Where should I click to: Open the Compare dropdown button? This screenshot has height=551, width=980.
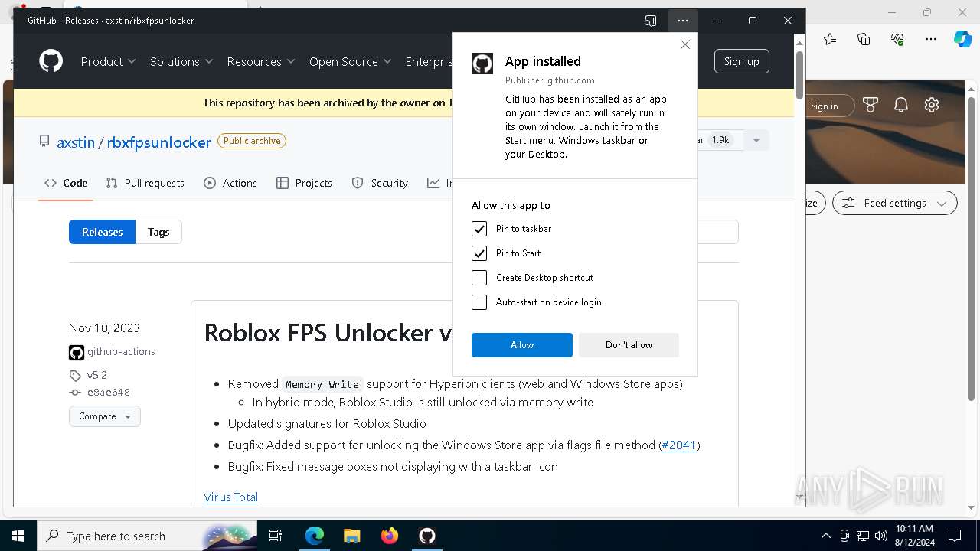coord(105,416)
